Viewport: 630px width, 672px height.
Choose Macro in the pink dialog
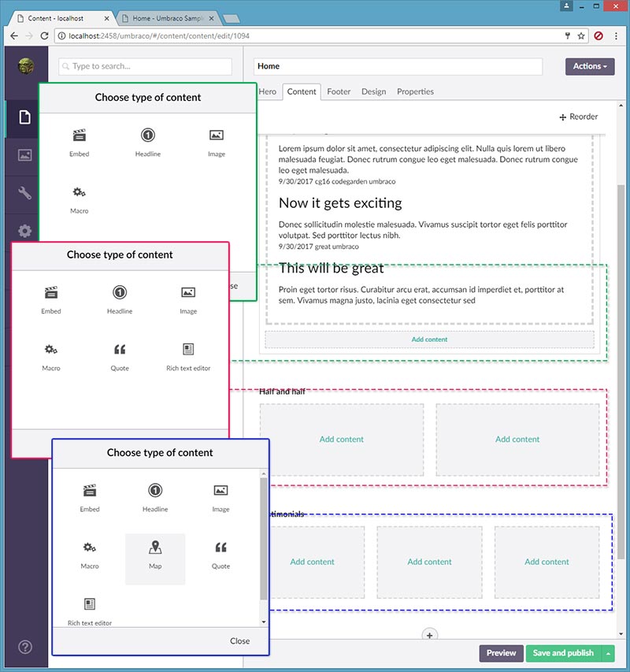click(51, 357)
